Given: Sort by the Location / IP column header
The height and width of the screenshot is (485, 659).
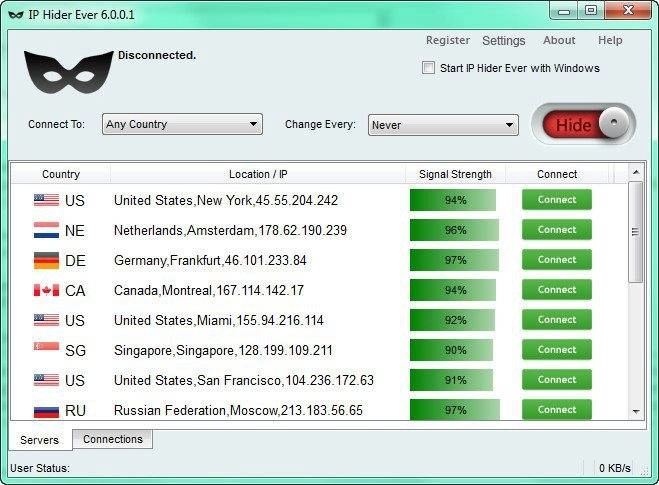Looking at the screenshot, I should coord(258,174).
